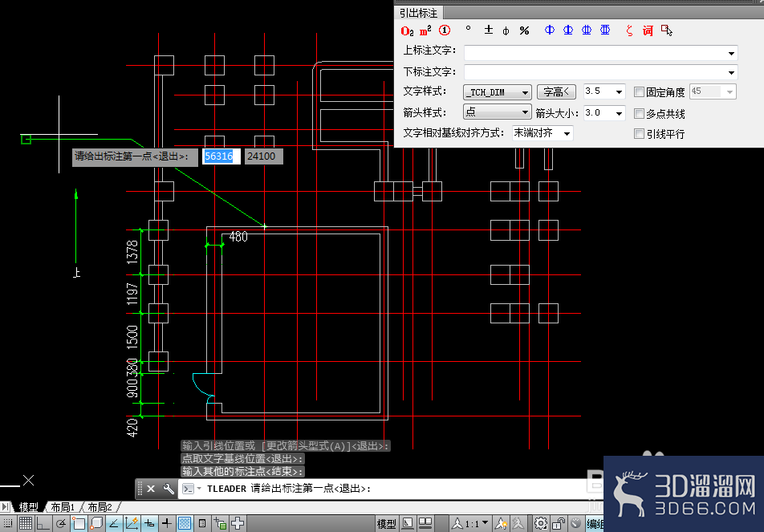Open the red 词 word library icon
Image resolution: width=764 pixels, height=532 pixels.
click(648, 30)
